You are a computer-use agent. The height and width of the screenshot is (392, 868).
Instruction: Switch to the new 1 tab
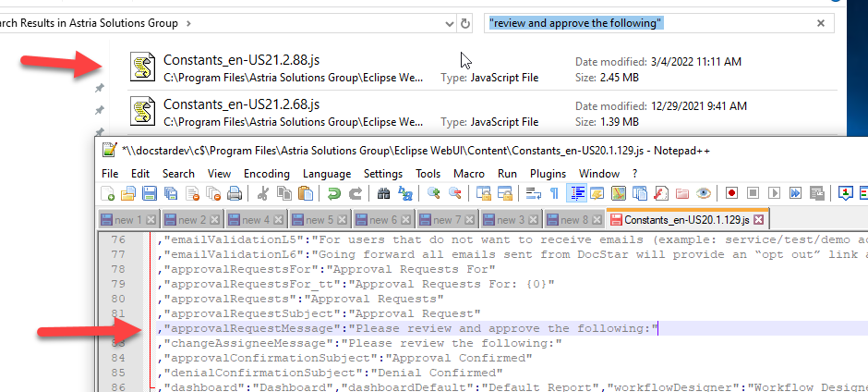(128, 219)
